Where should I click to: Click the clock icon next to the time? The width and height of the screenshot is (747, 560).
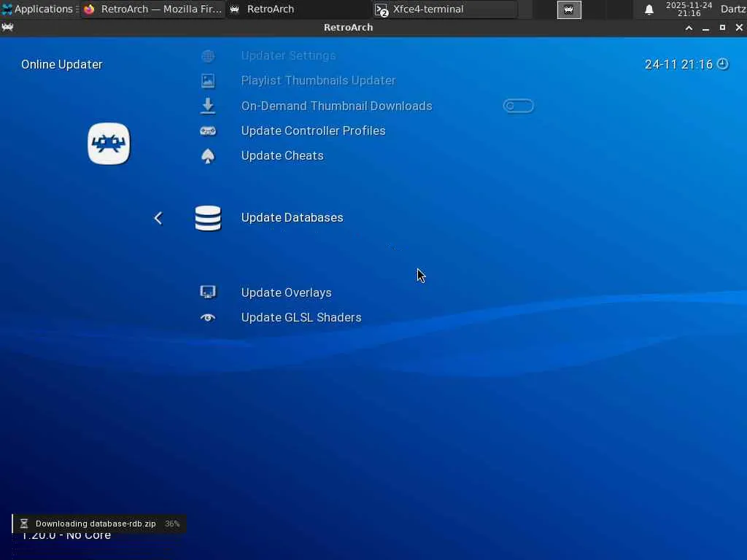point(723,64)
